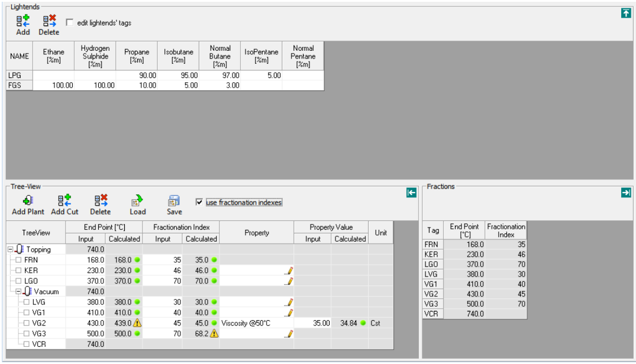Click LPG Isobutane value 95.00
Viewport: 636px width, 364px height.
pyautogui.click(x=179, y=75)
